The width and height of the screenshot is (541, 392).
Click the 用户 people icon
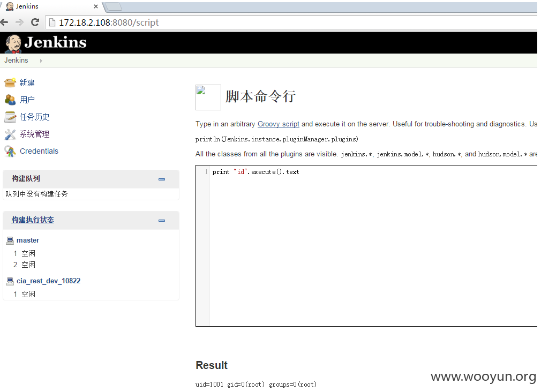click(x=10, y=100)
